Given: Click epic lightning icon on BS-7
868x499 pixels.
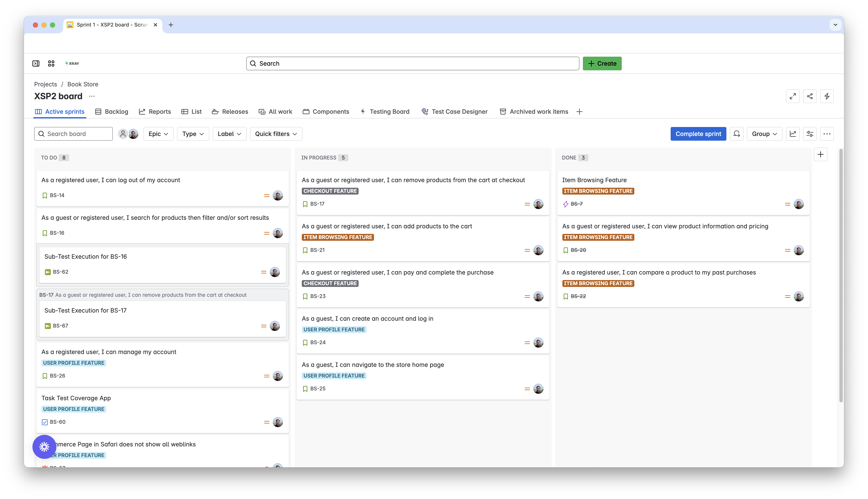Looking at the screenshot, I should 565,204.
